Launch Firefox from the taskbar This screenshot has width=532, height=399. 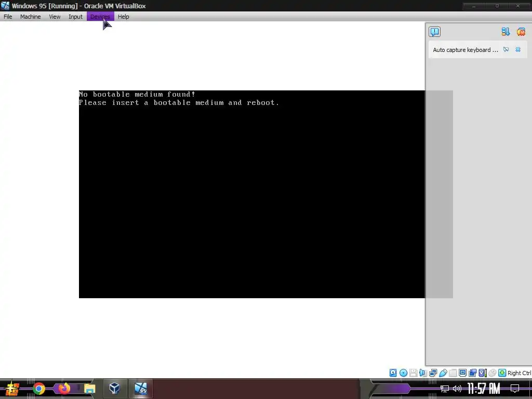(64, 389)
